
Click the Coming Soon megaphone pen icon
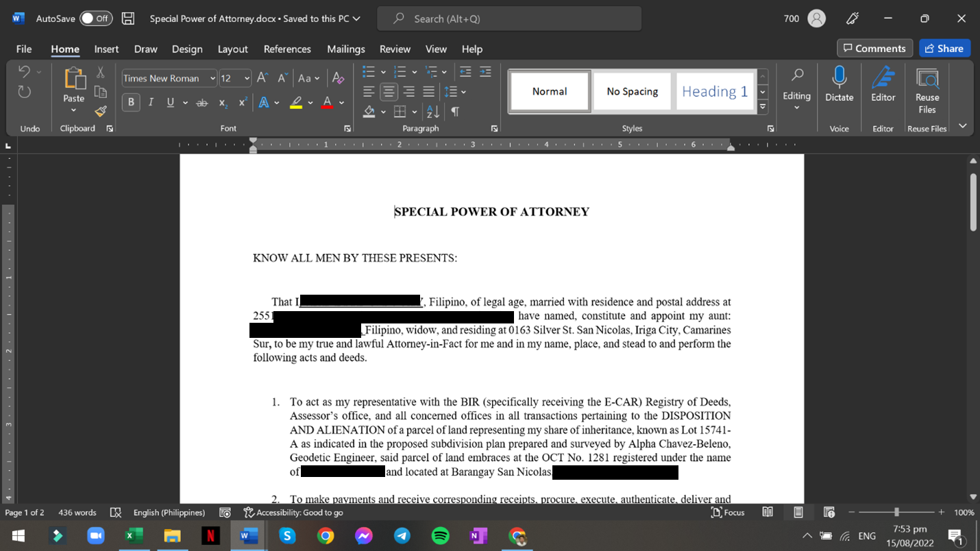tap(853, 19)
